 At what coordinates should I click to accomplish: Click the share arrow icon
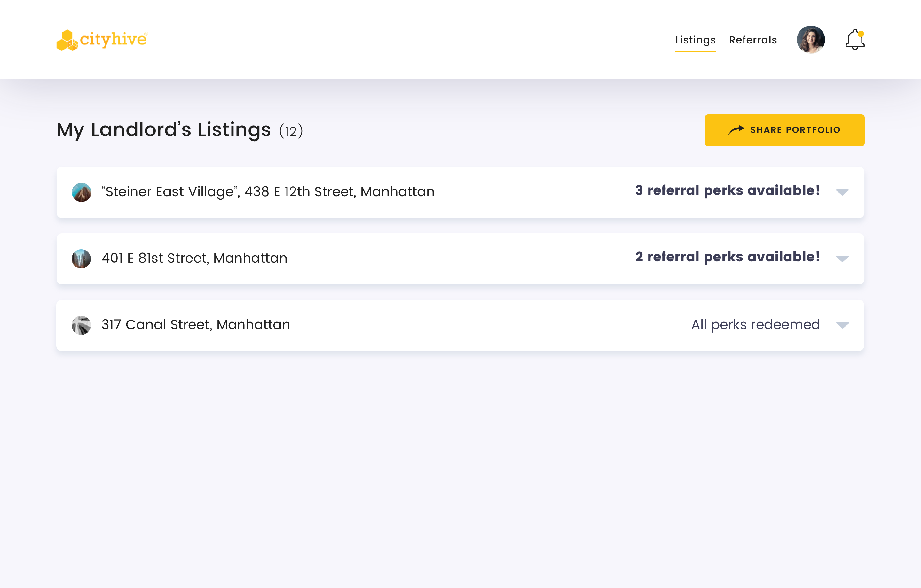tap(736, 130)
